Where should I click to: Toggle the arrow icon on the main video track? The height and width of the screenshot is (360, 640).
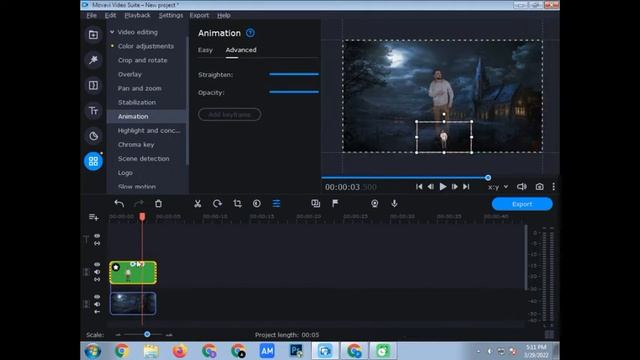point(97,312)
